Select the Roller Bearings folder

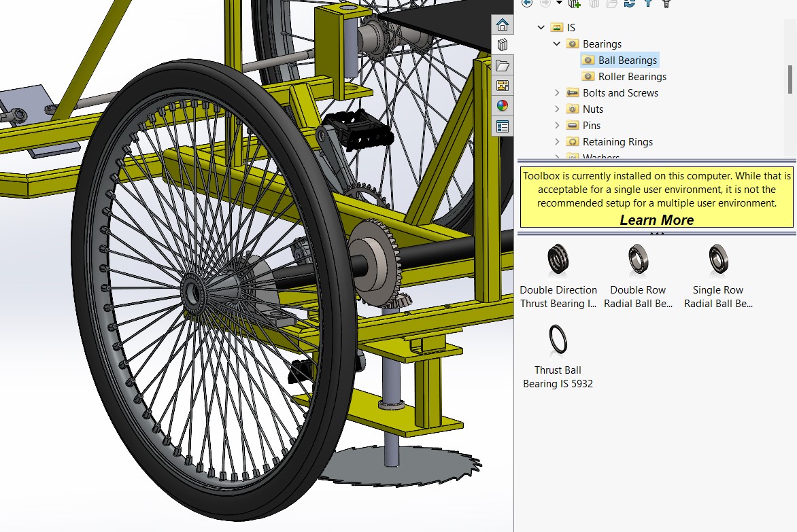click(624, 76)
